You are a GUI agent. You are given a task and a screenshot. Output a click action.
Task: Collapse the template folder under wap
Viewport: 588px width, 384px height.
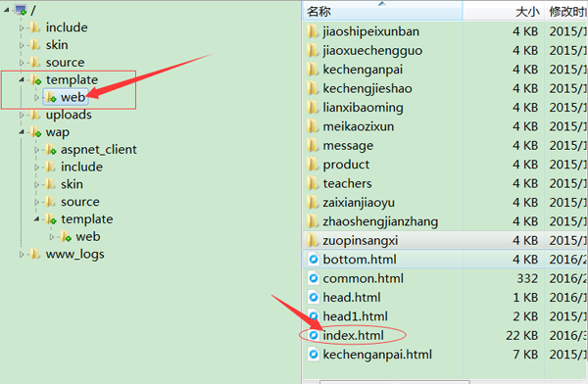pos(36,219)
